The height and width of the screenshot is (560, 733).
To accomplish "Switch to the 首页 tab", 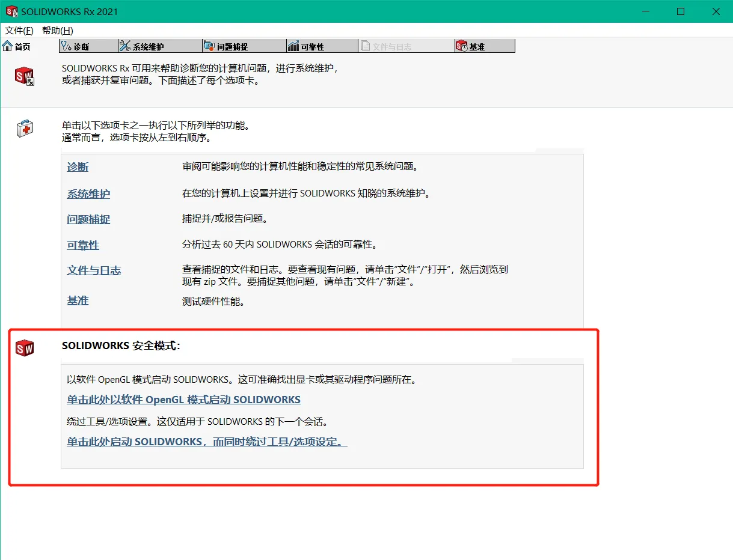I will click(x=16, y=46).
